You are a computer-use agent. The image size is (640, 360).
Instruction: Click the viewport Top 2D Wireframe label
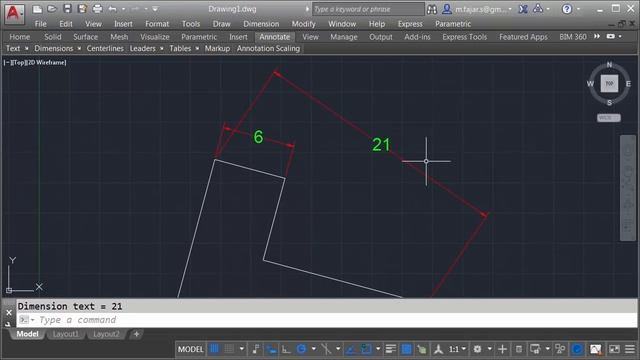coord(35,62)
